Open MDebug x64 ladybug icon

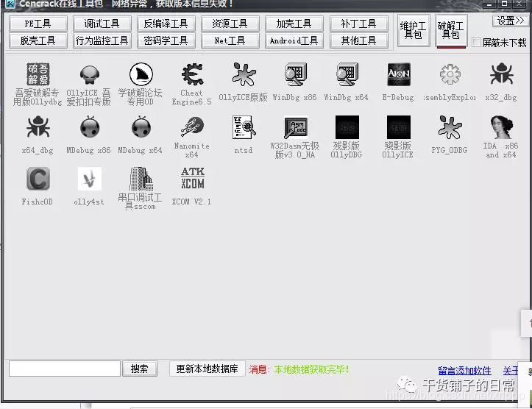tap(141, 127)
